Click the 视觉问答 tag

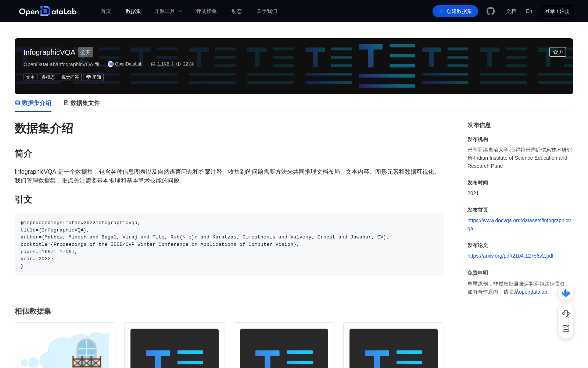pyautogui.click(x=70, y=77)
